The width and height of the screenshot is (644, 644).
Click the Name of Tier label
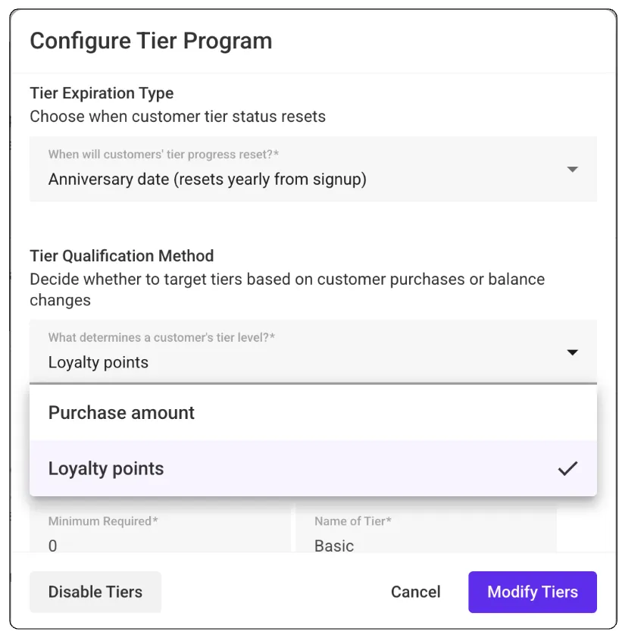tap(353, 521)
